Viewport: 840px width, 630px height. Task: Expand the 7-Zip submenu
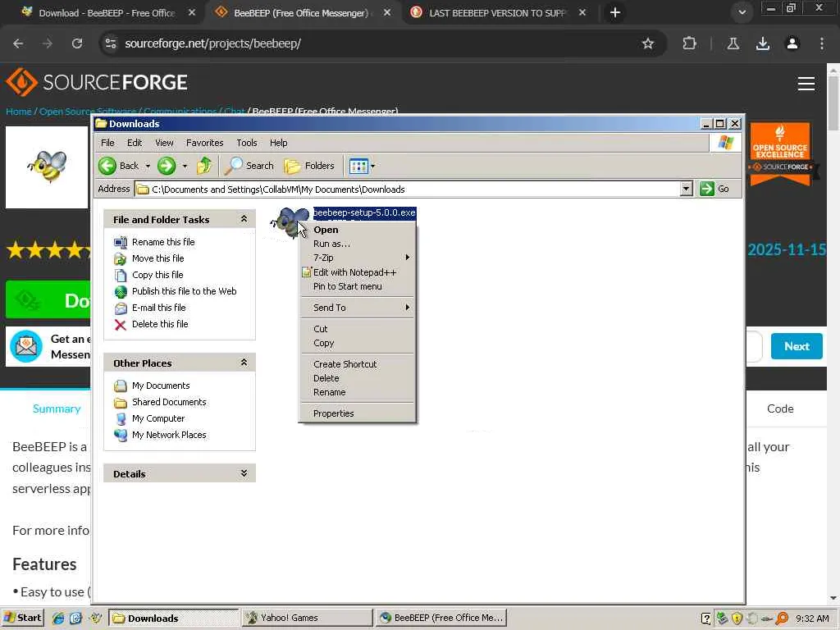(x=358, y=258)
